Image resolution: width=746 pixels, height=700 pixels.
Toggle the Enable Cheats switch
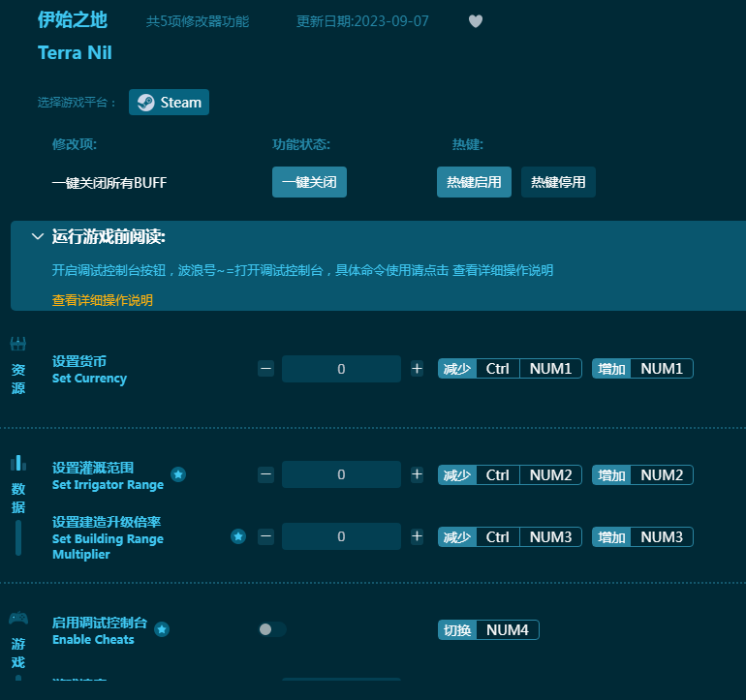(272, 629)
